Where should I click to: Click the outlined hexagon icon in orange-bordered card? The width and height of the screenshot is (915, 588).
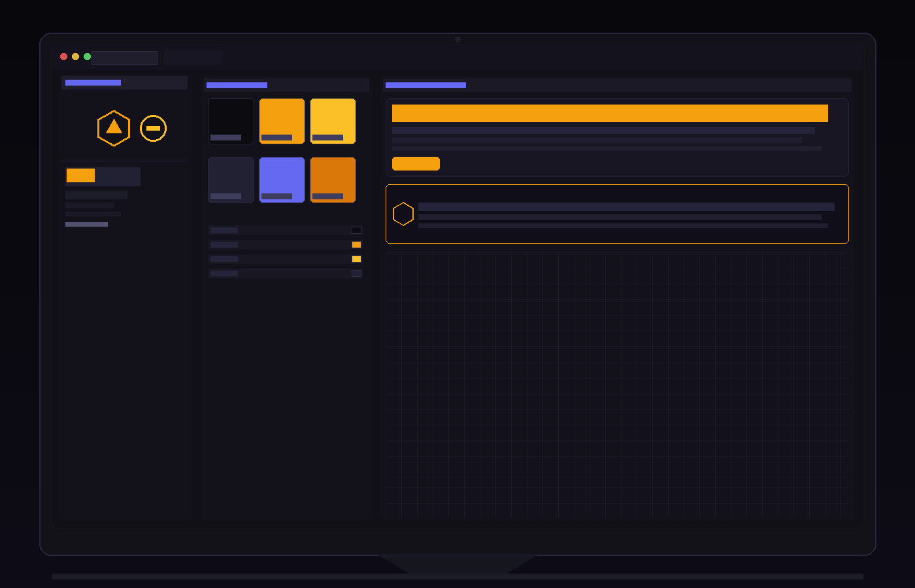point(403,214)
